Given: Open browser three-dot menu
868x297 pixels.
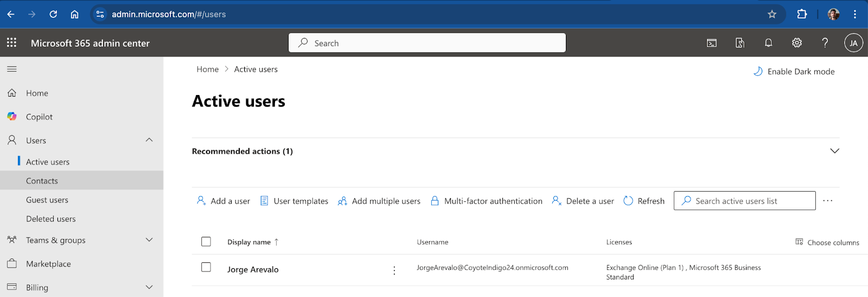Looking at the screenshot, I should [855, 14].
